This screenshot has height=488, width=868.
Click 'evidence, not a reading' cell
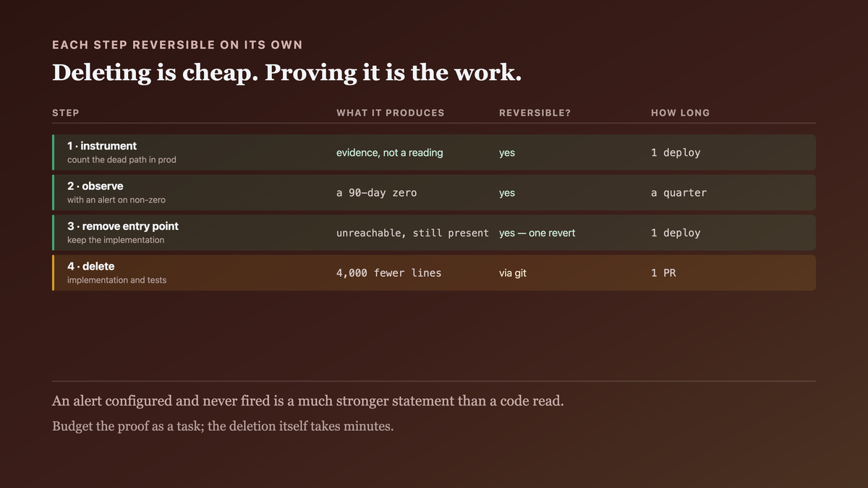click(390, 153)
